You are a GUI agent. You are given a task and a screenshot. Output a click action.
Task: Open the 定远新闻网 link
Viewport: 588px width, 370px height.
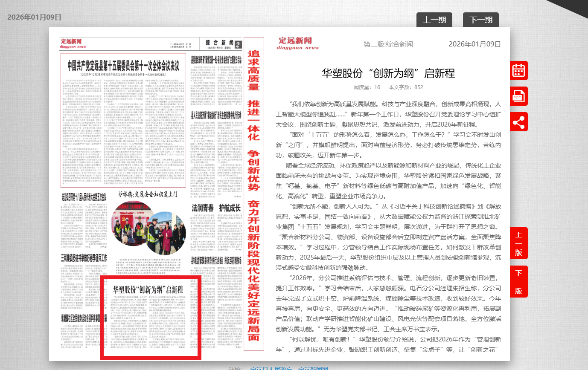[x=313, y=368]
